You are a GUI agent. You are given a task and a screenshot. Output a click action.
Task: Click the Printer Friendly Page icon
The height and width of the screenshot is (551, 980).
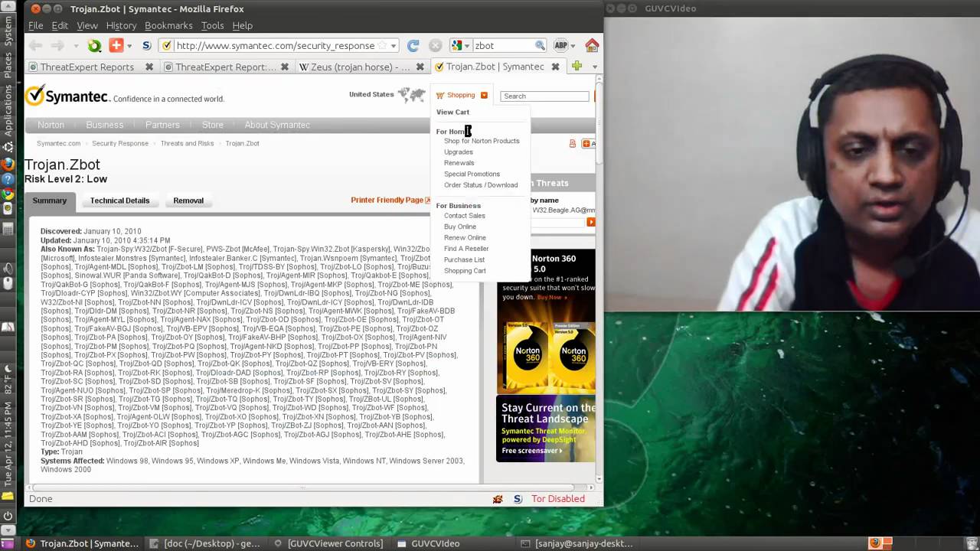click(x=428, y=201)
